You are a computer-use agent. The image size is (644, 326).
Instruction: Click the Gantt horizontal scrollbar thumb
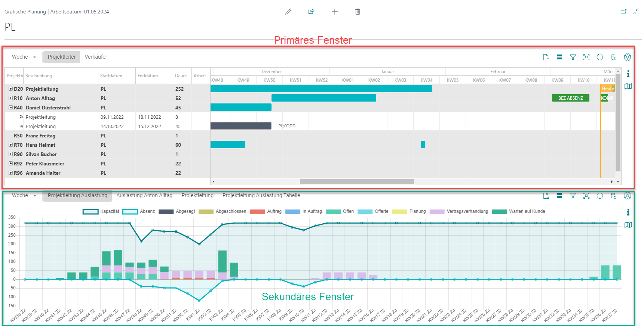[357, 182]
